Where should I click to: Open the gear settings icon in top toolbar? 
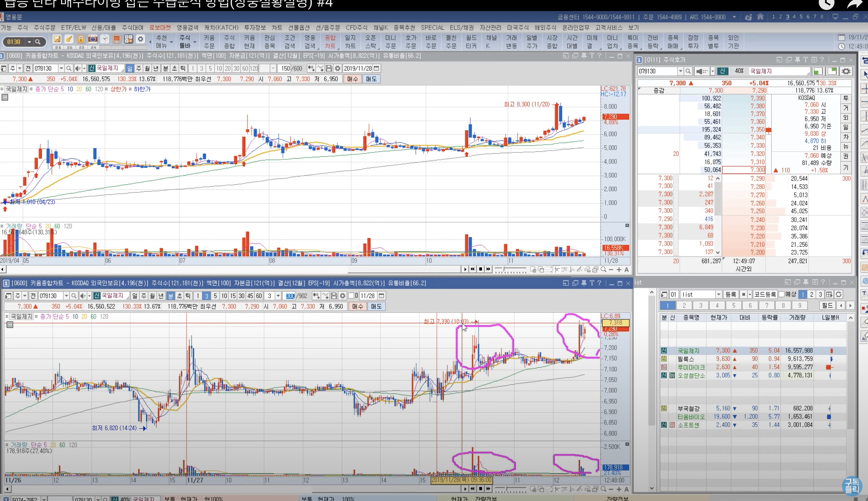click(140, 39)
